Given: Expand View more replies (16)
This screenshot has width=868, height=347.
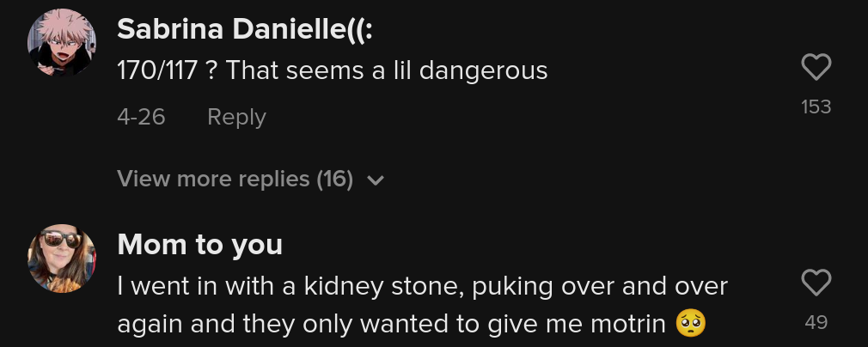Looking at the screenshot, I should point(235,179).
